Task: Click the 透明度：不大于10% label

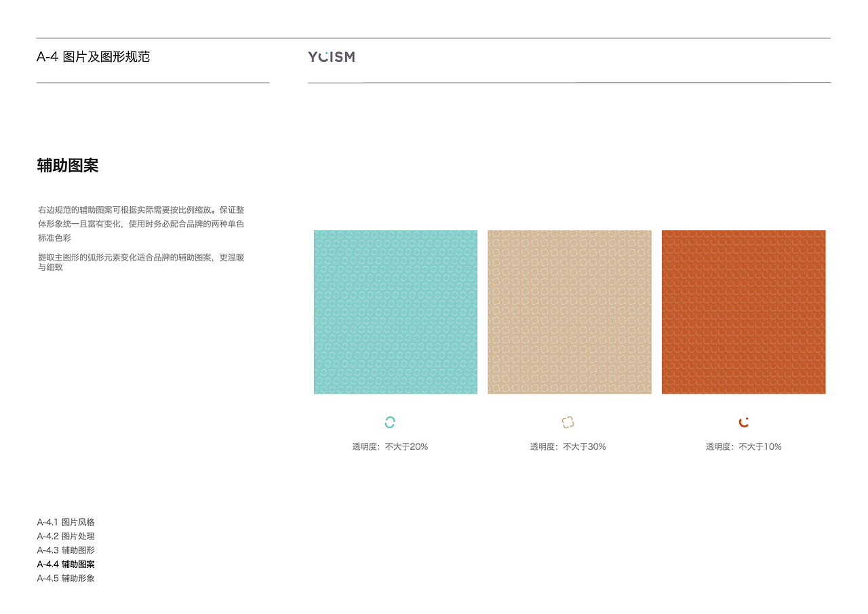Action: tap(744, 447)
